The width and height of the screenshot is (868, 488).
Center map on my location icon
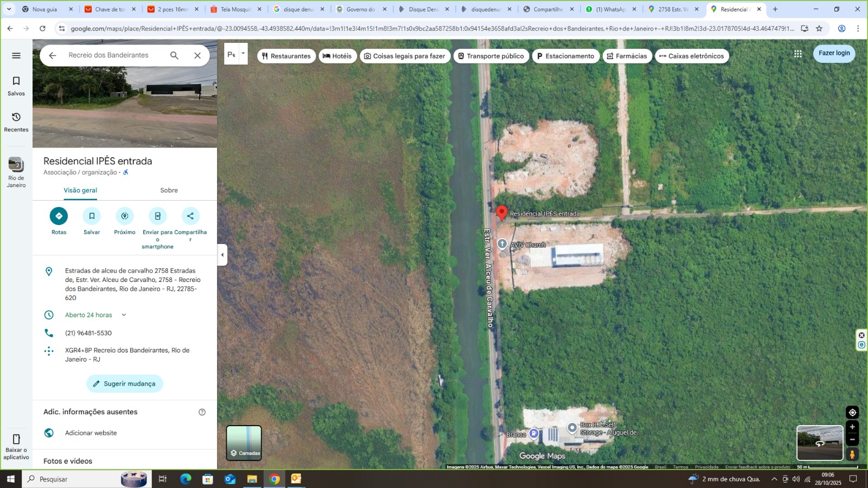tap(852, 413)
